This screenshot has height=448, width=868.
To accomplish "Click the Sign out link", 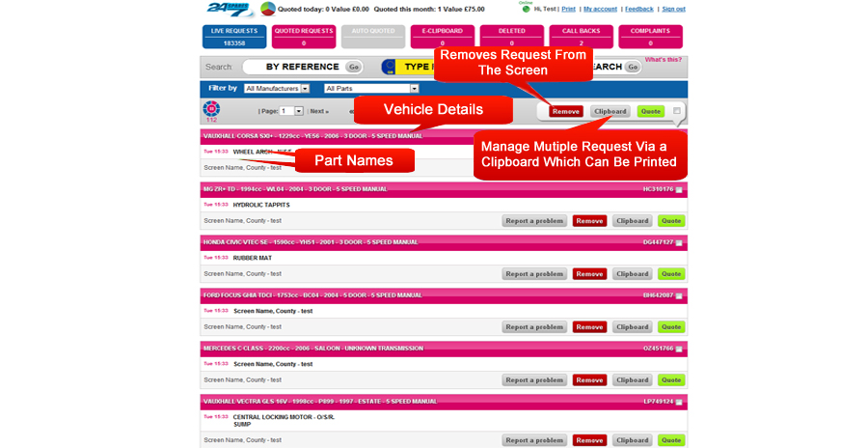I will pyautogui.click(x=674, y=9).
